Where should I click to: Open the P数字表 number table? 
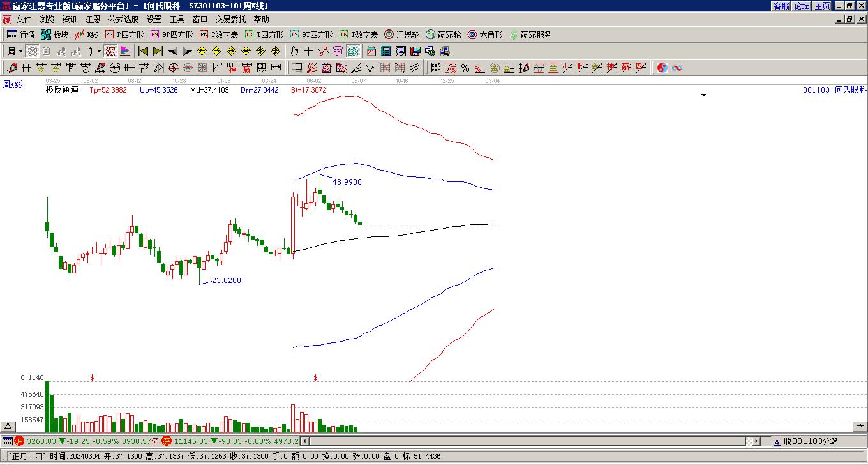219,34
